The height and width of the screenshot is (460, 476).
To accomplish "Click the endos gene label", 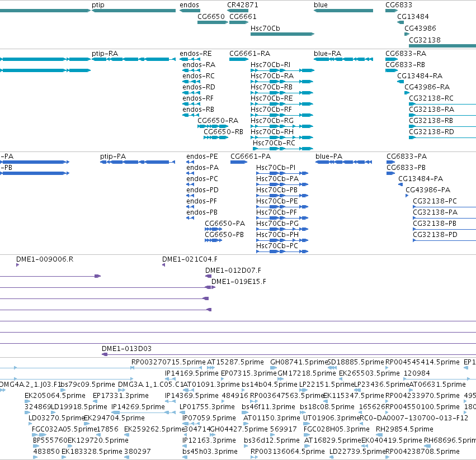I will click(x=189, y=5).
